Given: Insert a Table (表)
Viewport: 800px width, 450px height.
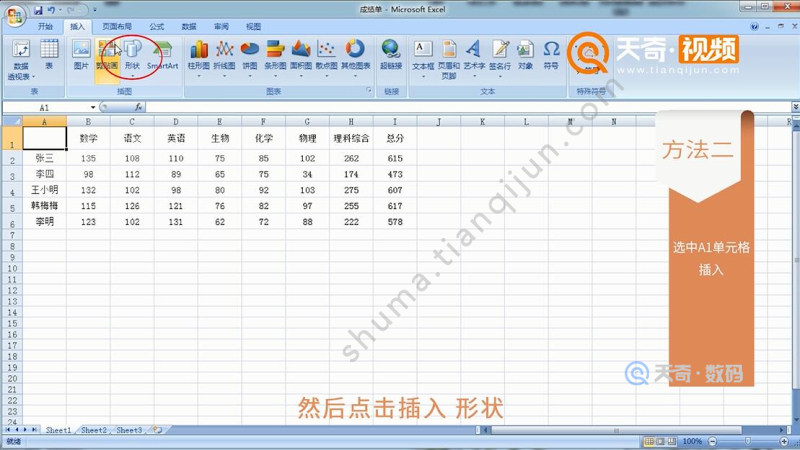Looking at the screenshot, I should click(x=49, y=55).
